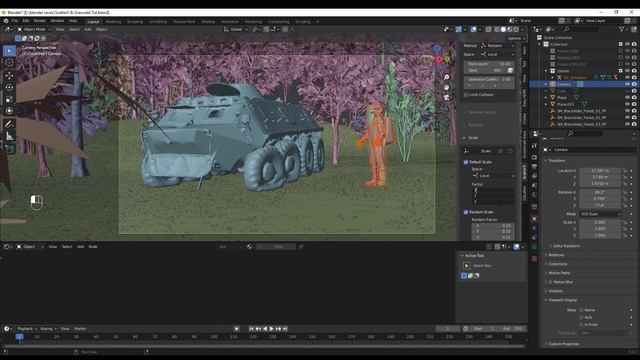
Task: Click Location X value field
Action: click(x=600, y=171)
